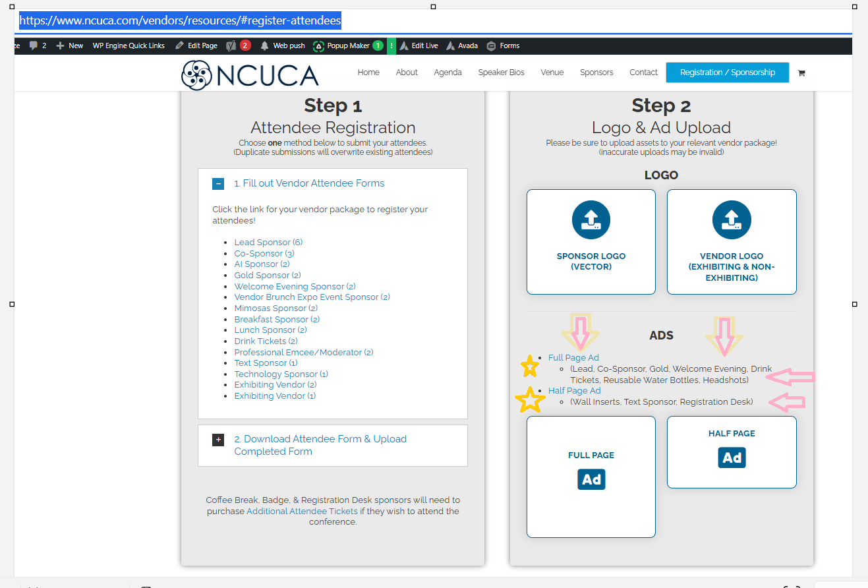Open the Half Page Ad text link
This screenshot has width=868, height=588.
click(x=575, y=391)
